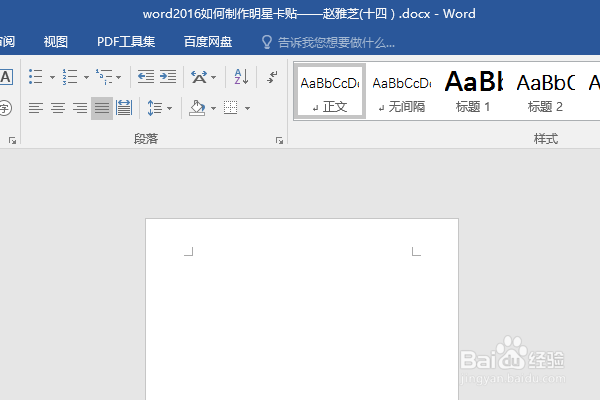Open the bullet list style dropdown arrow
This screenshot has width=600, height=400.
pos(52,77)
